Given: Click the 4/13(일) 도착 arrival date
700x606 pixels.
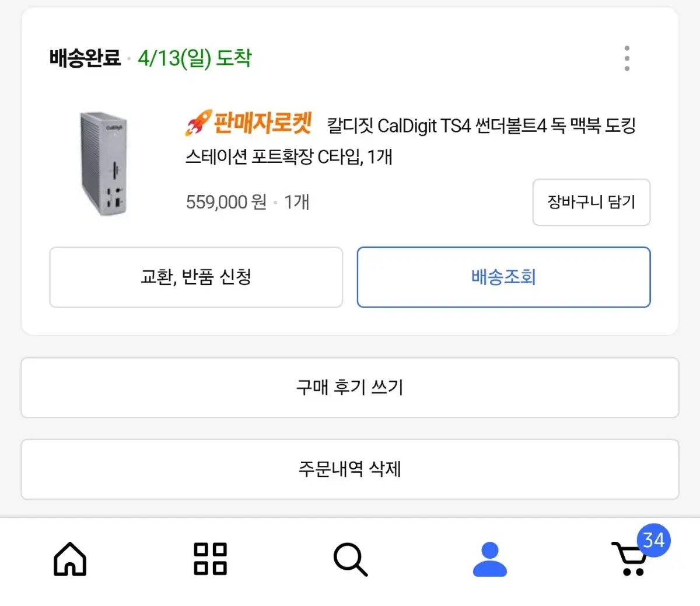Looking at the screenshot, I should coord(195,58).
